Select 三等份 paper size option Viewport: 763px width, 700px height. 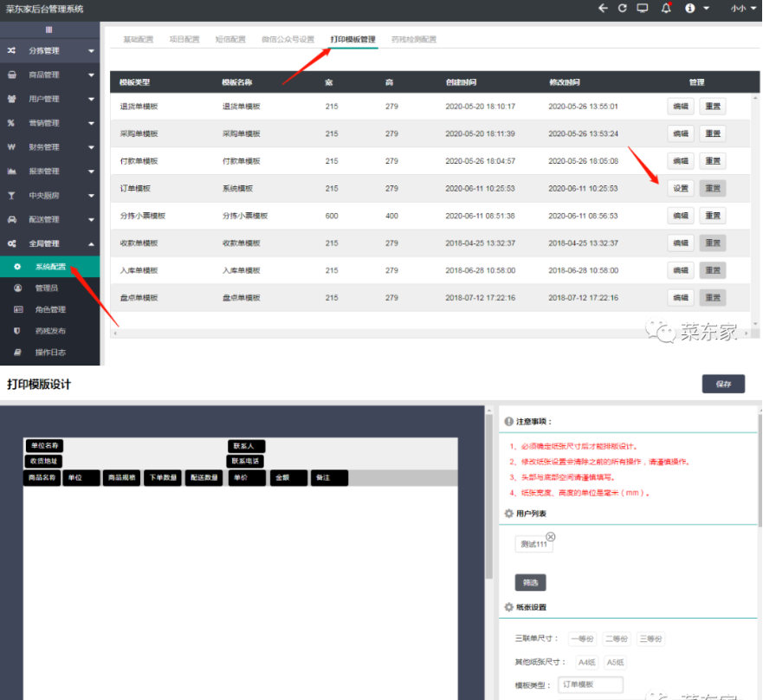pos(650,638)
